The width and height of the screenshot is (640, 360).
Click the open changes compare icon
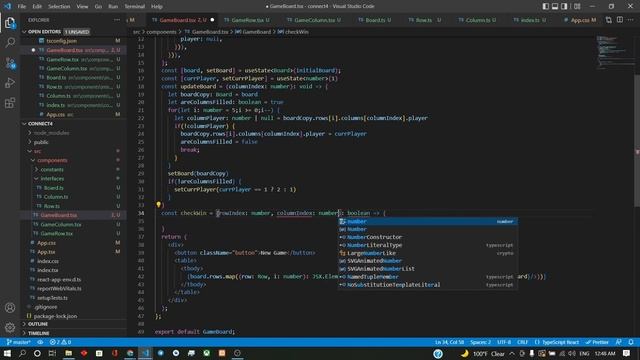(609, 20)
